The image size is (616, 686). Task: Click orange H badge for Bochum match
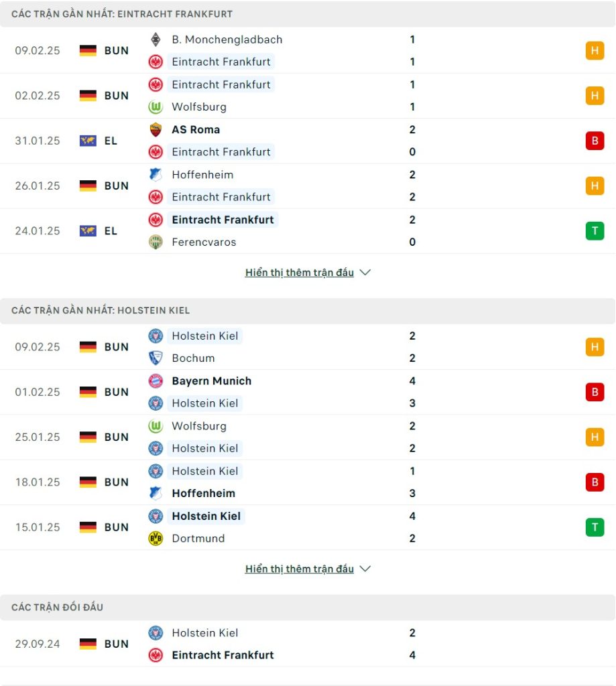tap(595, 347)
